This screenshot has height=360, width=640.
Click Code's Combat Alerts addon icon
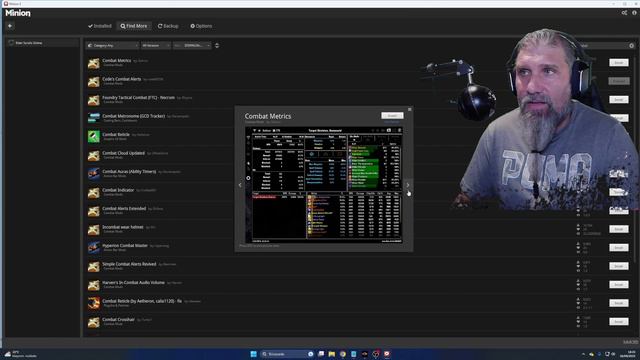93,81
